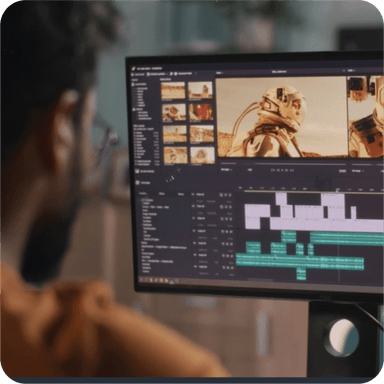Click the wrench-like icon in the top toolbar
The width and height of the screenshot is (384, 384).
point(172,74)
